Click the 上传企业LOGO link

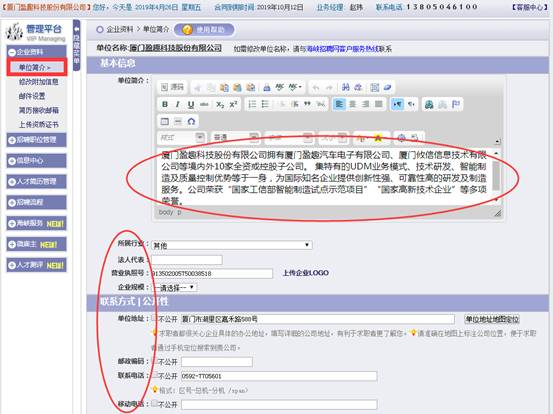point(306,273)
